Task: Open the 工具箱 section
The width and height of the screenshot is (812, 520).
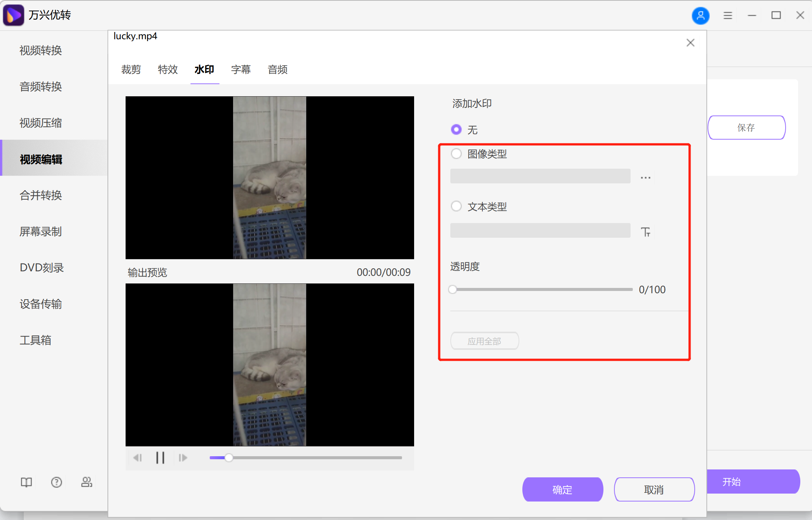Action: [x=35, y=340]
